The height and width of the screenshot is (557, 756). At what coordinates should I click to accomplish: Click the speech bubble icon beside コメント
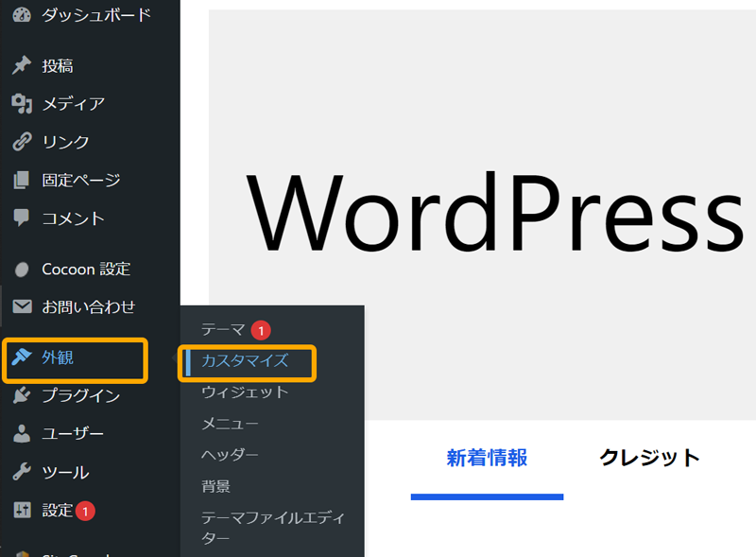pyautogui.click(x=22, y=218)
